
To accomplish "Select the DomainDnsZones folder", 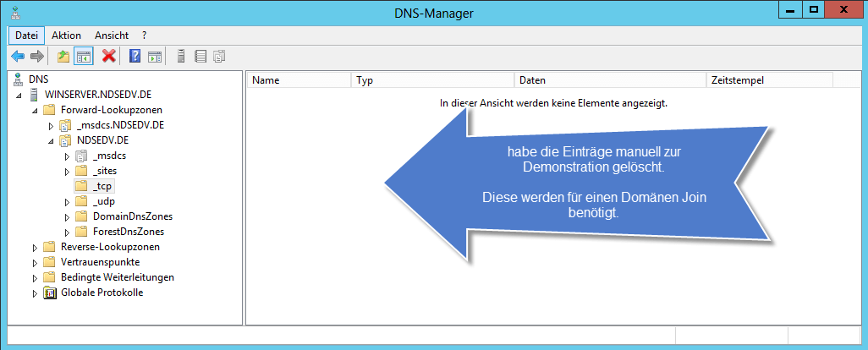I will 127,216.
